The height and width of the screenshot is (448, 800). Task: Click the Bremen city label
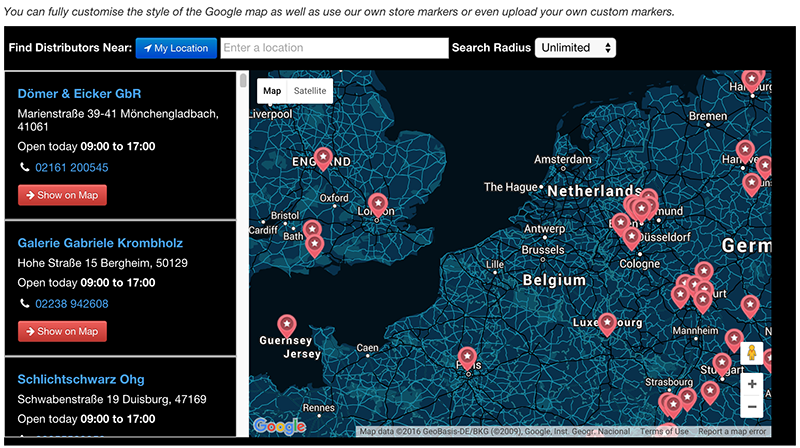[x=708, y=116]
